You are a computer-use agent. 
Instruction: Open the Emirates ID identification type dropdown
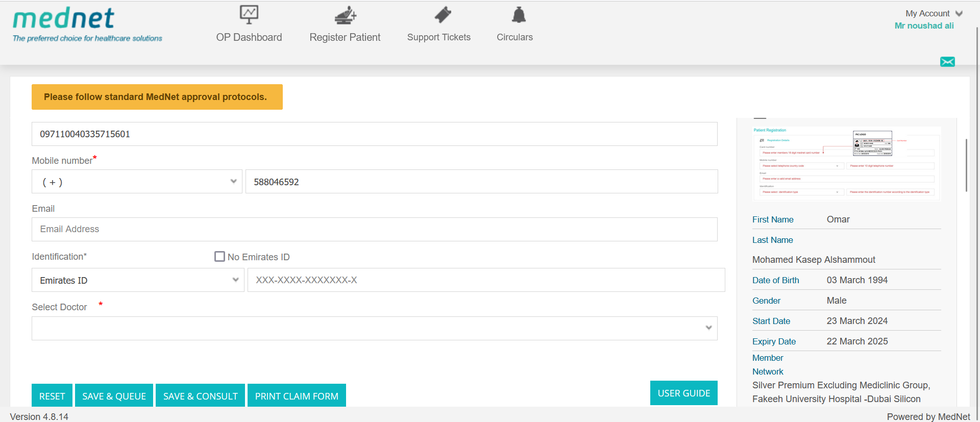138,280
